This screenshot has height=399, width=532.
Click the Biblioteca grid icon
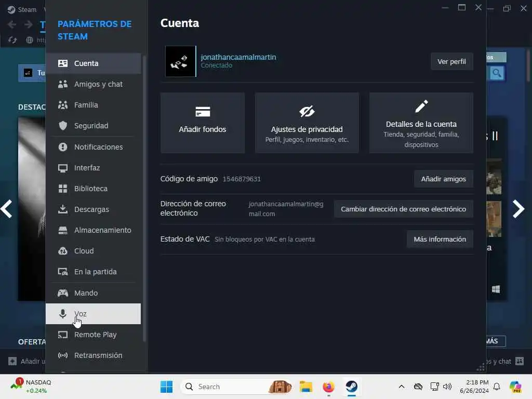[x=63, y=189]
